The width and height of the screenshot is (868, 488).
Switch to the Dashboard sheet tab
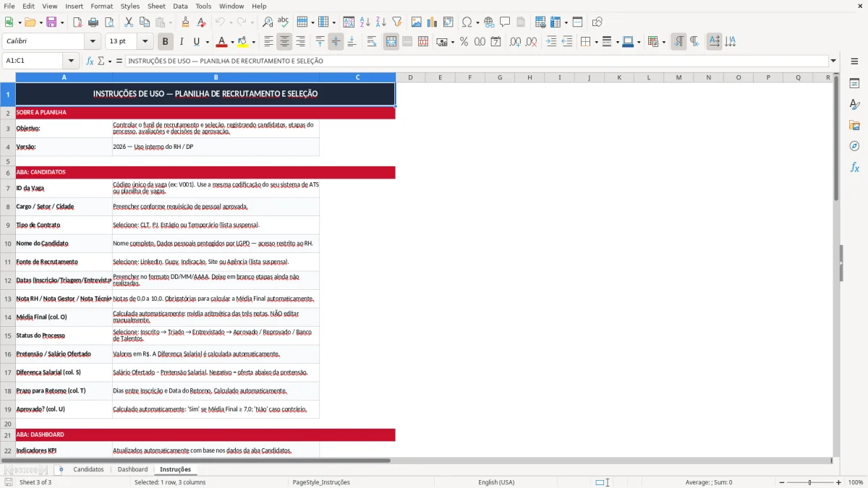coord(132,469)
